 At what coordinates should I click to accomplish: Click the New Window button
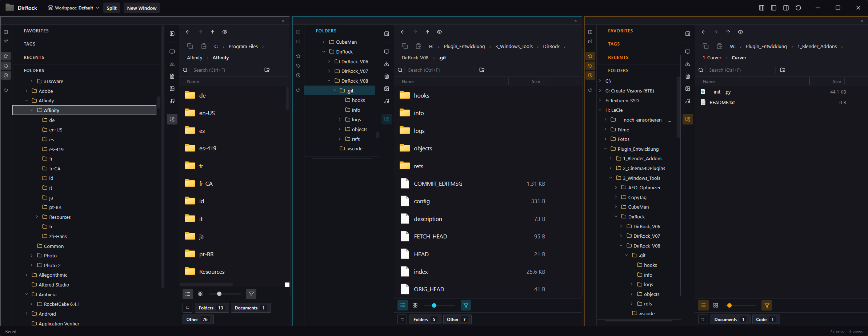point(141,8)
